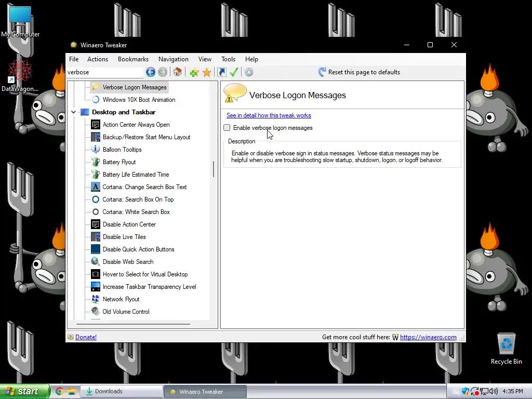Select Old Volume Control entry text

[126, 312]
